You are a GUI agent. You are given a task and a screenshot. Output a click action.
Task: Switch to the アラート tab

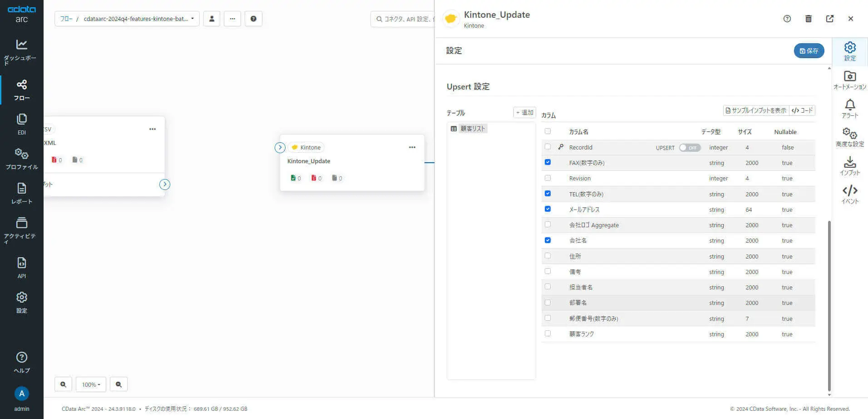point(850,109)
